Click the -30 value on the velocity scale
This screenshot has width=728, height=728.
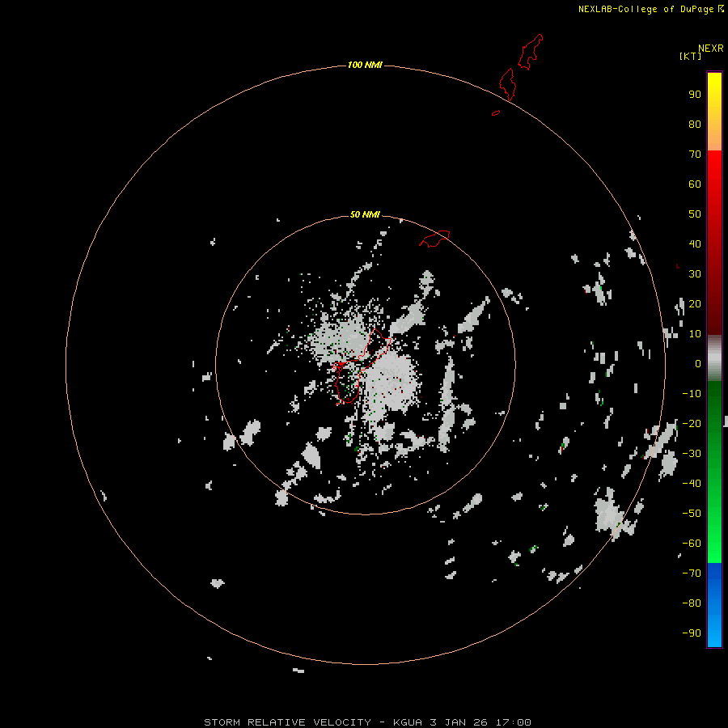[692, 454]
